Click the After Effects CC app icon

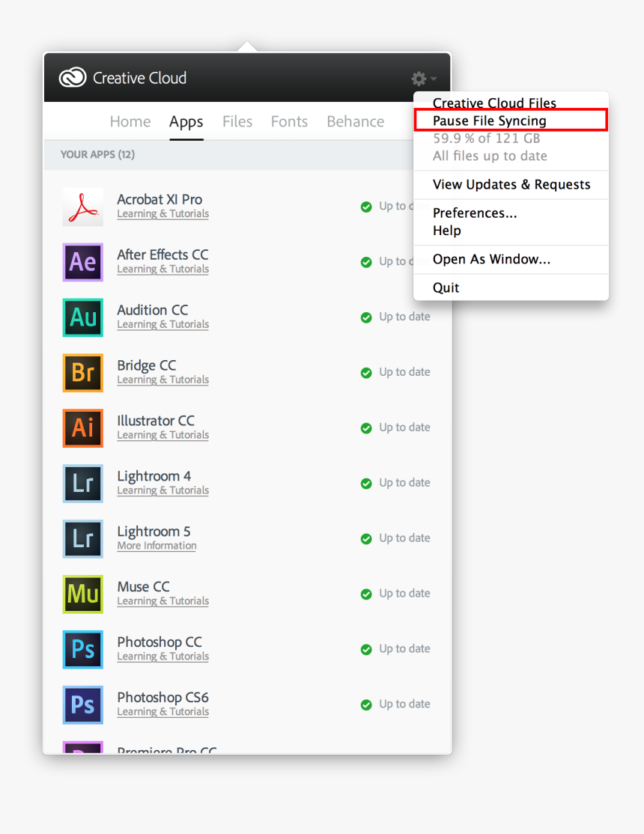pyautogui.click(x=83, y=262)
